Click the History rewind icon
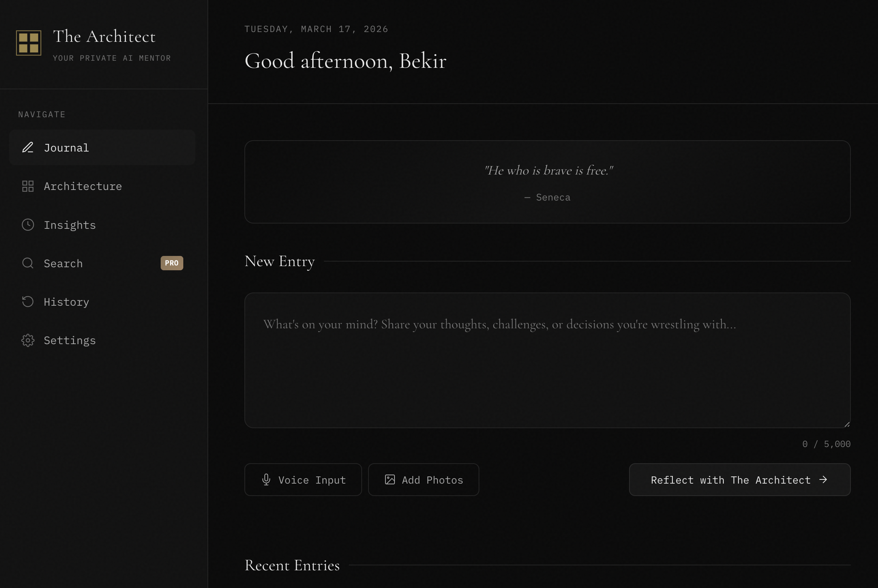This screenshot has width=878, height=588. [28, 302]
